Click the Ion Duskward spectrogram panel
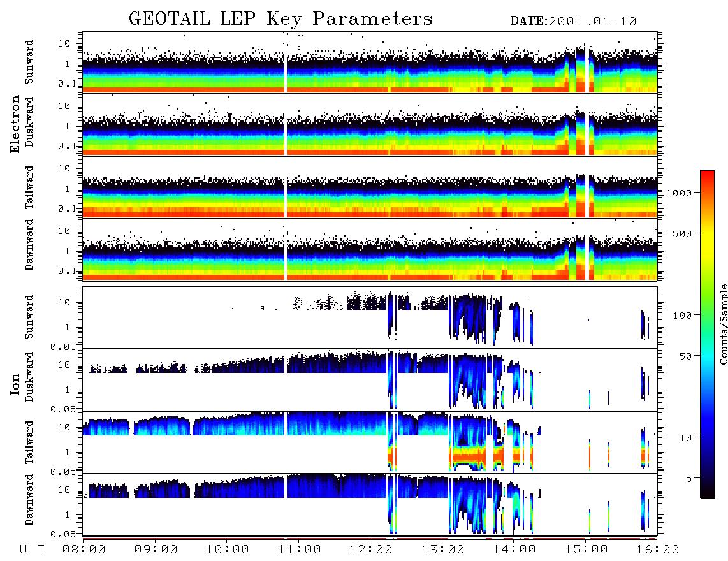The image size is (728, 561). coord(370,380)
